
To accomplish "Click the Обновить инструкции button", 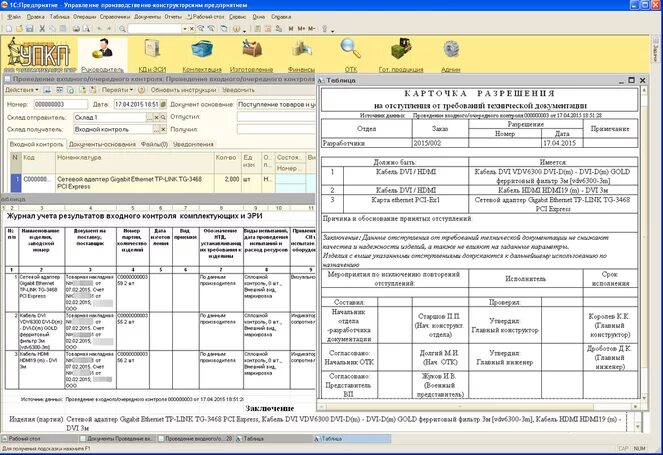I will point(183,90).
